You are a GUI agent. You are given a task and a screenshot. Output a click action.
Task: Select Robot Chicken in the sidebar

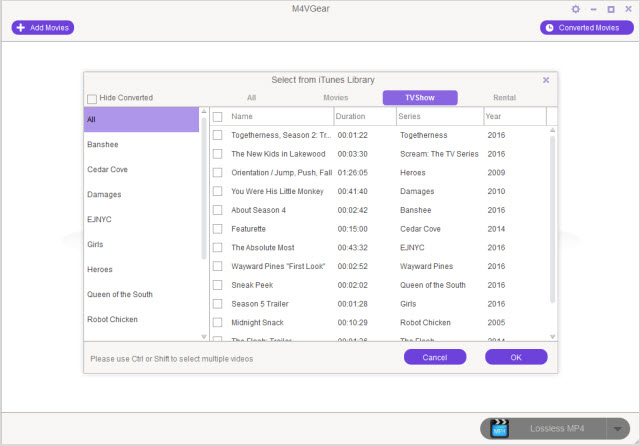tap(141, 320)
